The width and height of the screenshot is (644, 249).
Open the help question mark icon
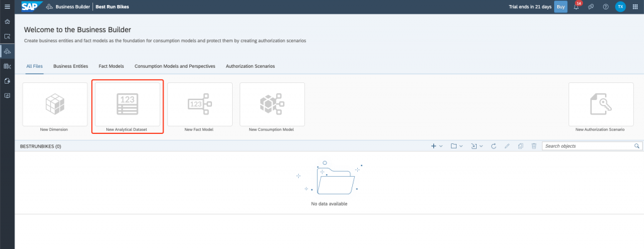[x=606, y=7]
